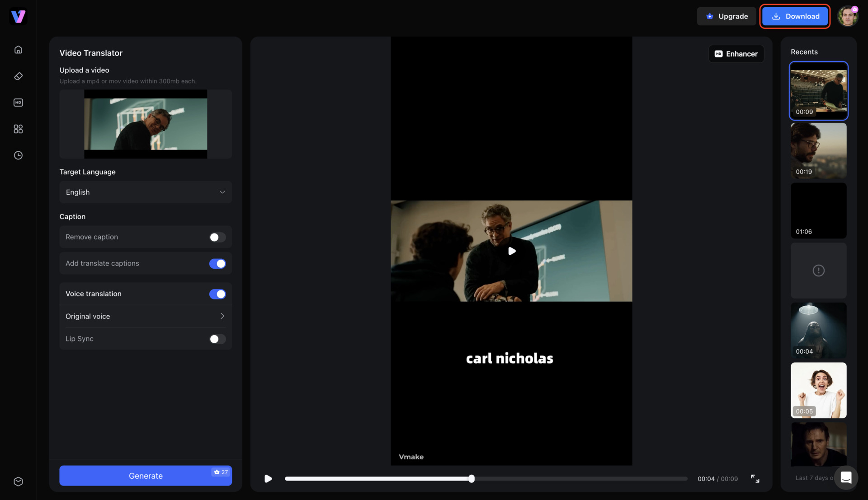
Task: Toggle the Remove caption switch
Action: (217, 237)
